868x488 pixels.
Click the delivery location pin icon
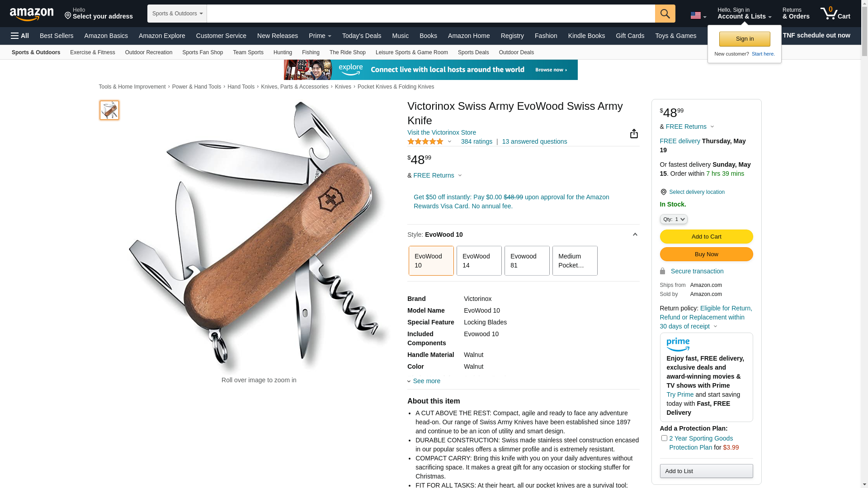tap(663, 192)
